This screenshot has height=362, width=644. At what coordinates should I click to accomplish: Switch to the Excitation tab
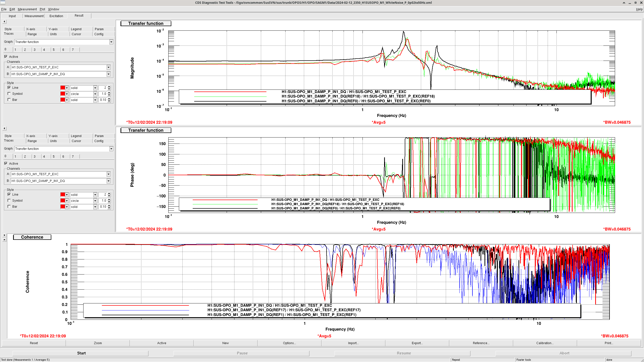click(56, 16)
